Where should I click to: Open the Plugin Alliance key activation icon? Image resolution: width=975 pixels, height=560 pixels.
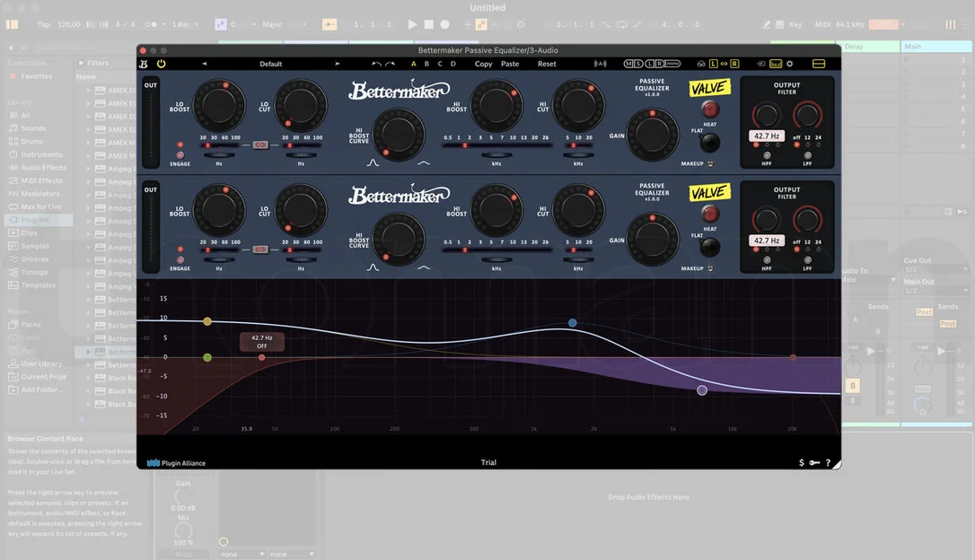pos(814,462)
